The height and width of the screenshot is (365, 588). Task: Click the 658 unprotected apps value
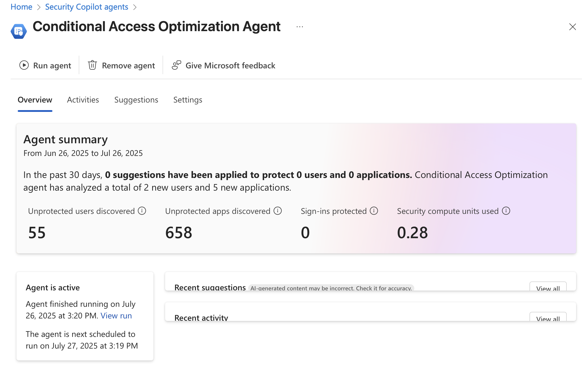point(179,232)
